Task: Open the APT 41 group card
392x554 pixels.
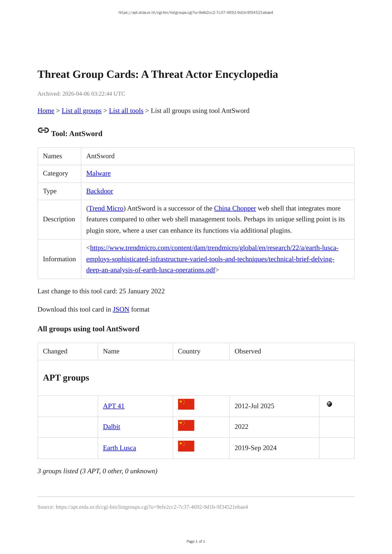Action: [114, 406]
